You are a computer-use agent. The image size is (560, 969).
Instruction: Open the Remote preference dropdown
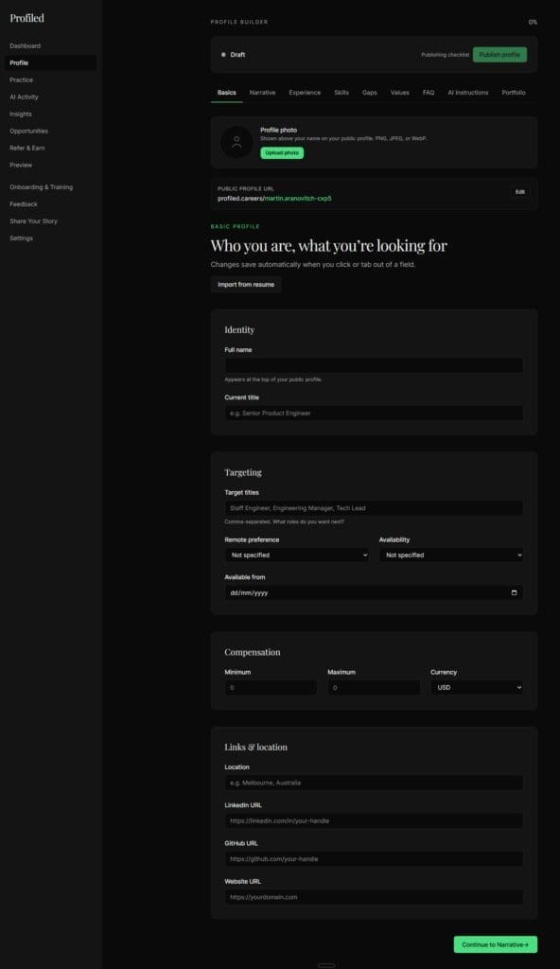pyautogui.click(x=297, y=555)
